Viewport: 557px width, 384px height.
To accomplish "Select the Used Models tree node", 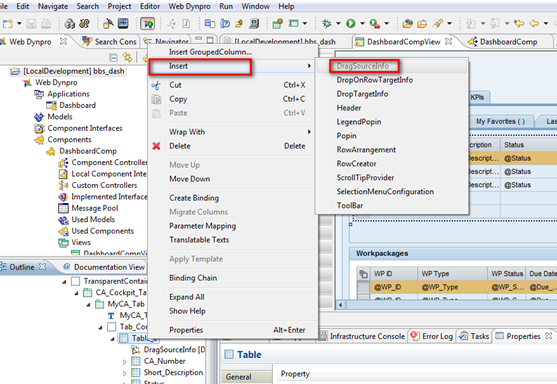I will pos(93,220).
